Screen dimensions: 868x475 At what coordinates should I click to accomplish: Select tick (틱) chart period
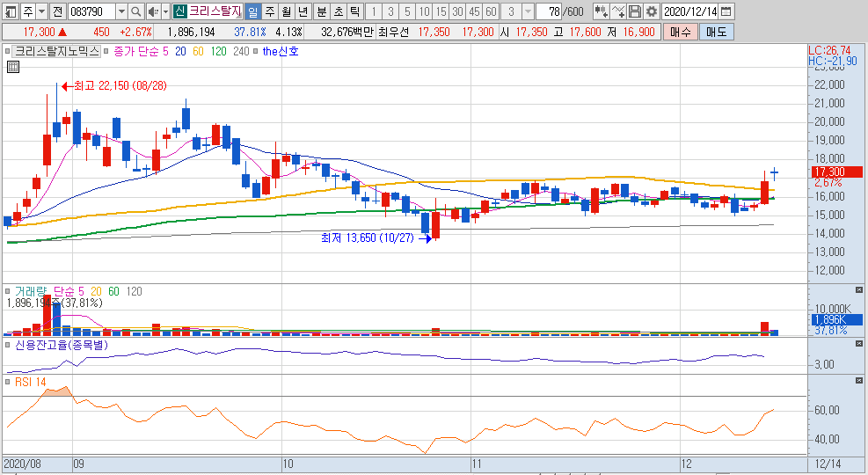354,11
